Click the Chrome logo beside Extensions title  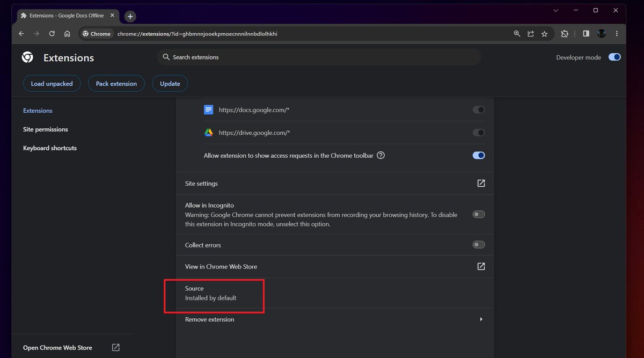point(27,57)
